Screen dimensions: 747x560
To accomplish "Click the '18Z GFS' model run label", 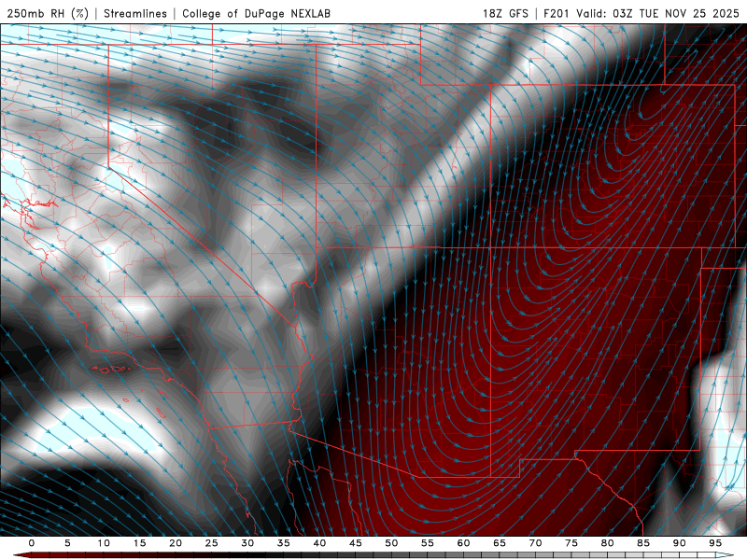I will [505, 13].
